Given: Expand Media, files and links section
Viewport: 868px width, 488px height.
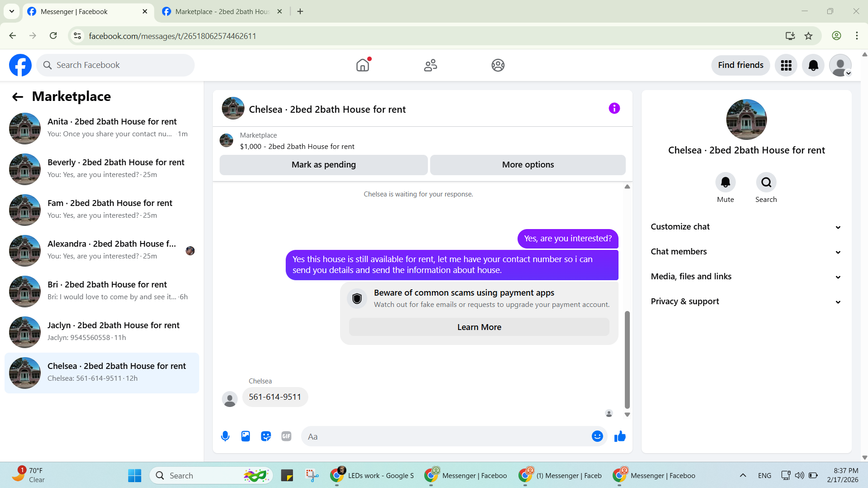Looking at the screenshot, I should (x=746, y=277).
